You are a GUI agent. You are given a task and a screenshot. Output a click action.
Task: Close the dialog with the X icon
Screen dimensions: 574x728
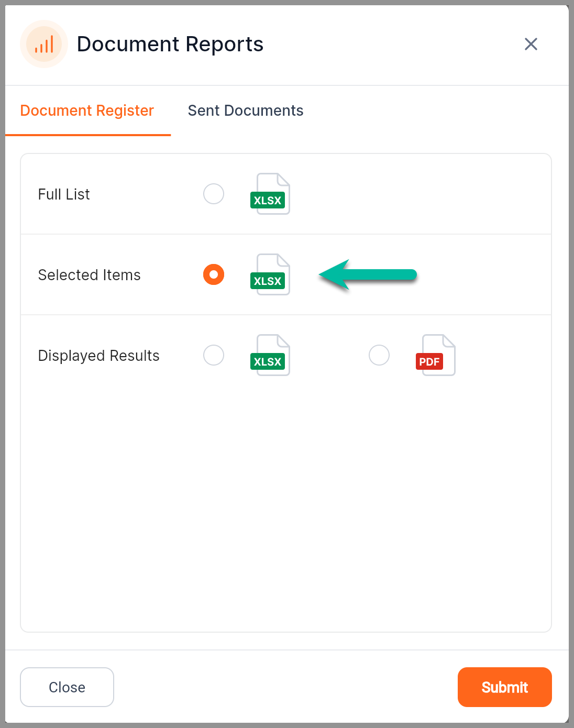click(x=531, y=44)
